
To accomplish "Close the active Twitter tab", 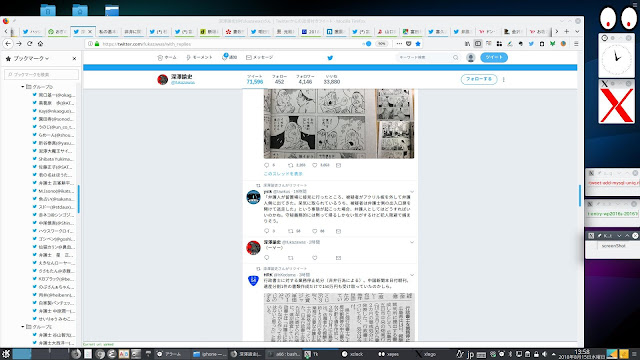I will (x=90, y=31).
